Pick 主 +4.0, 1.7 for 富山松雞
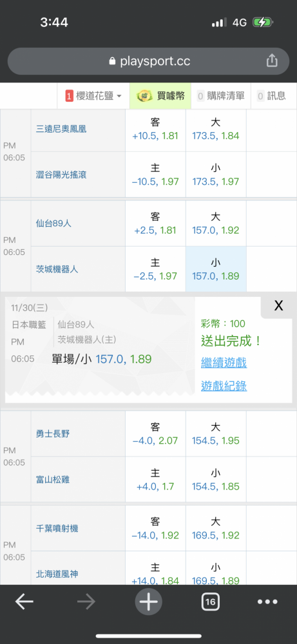Image resolution: width=297 pixels, height=644 pixels. (x=155, y=480)
